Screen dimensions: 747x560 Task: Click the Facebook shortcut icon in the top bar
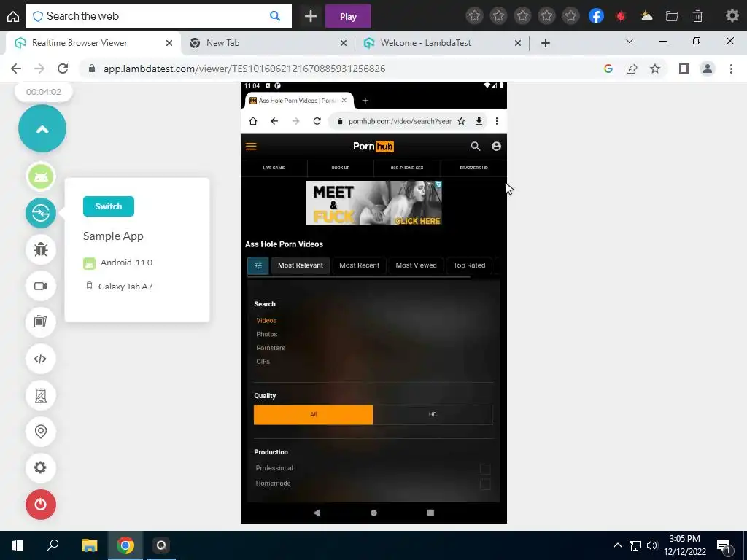click(596, 16)
